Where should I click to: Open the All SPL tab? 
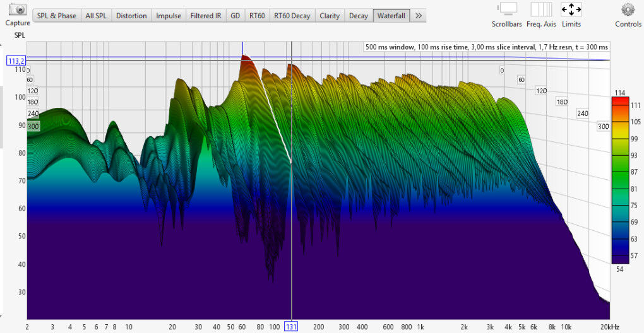click(96, 16)
